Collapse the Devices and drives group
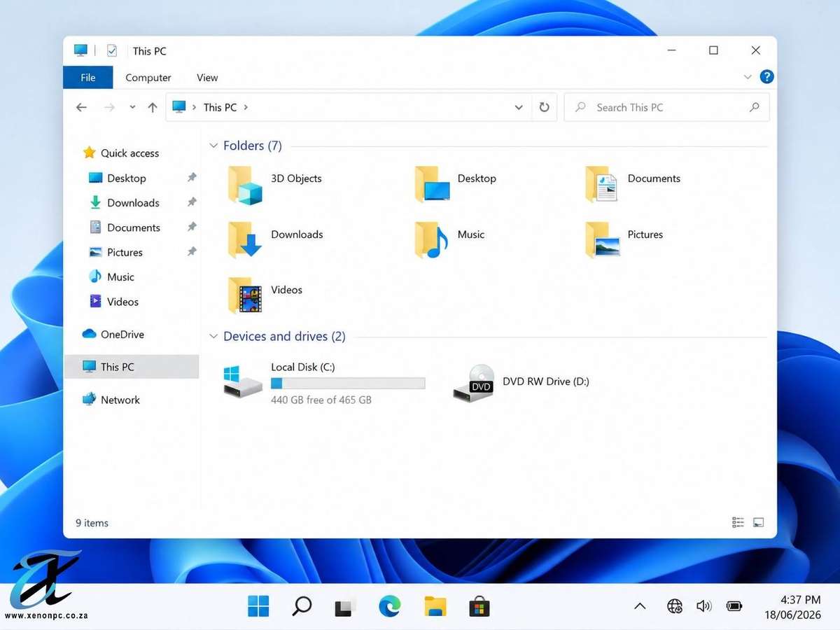The width and height of the screenshot is (840, 630). click(213, 337)
